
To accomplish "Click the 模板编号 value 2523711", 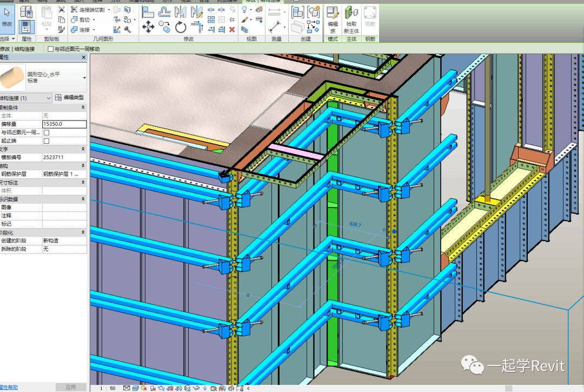I will 64,157.
